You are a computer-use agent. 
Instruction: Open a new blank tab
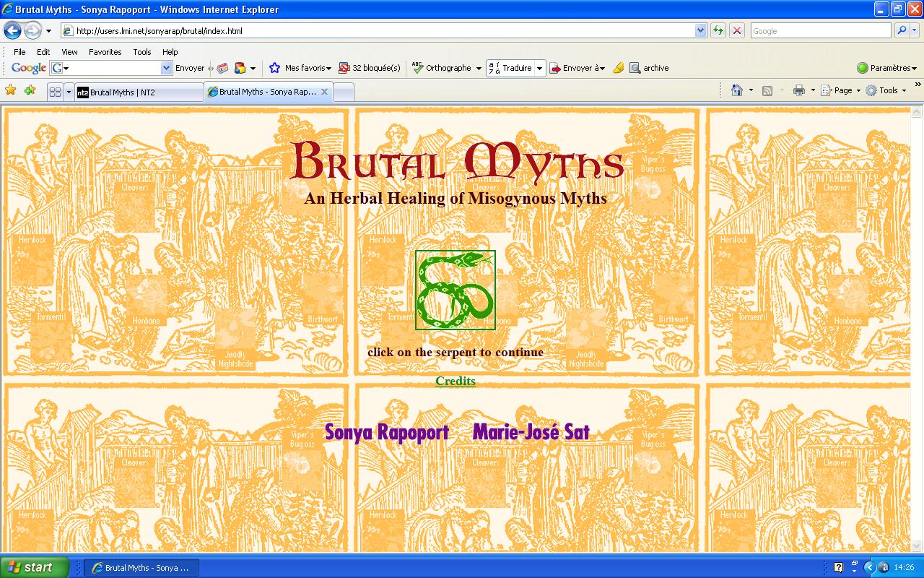344,92
